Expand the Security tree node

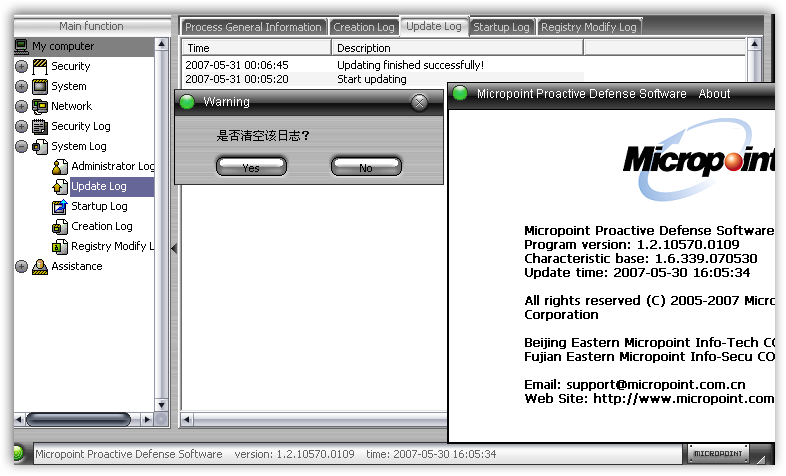click(21, 66)
